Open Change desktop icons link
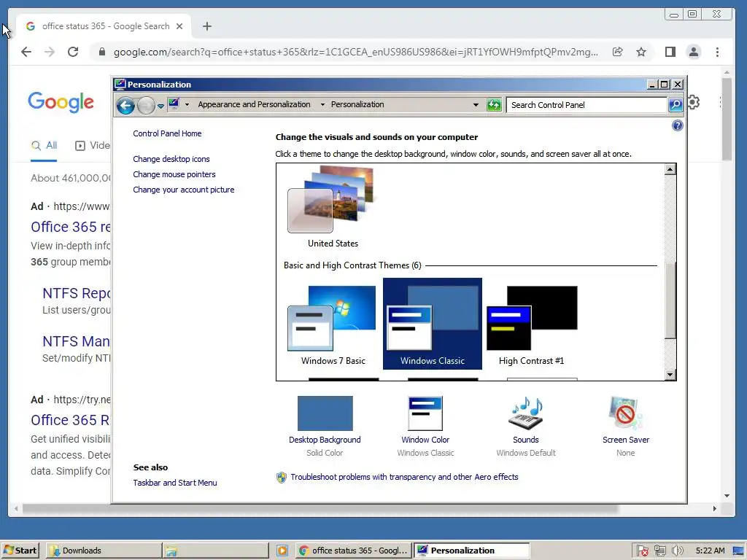Image resolution: width=747 pixels, height=560 pixels. tap(171, 159)
